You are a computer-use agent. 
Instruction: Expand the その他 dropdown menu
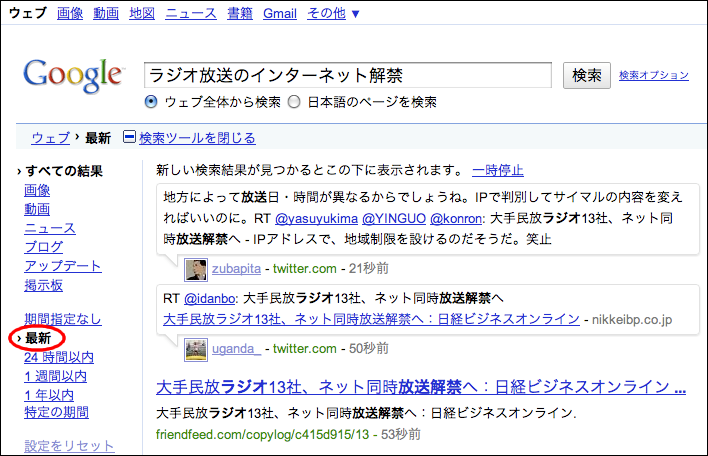(333, 14)
